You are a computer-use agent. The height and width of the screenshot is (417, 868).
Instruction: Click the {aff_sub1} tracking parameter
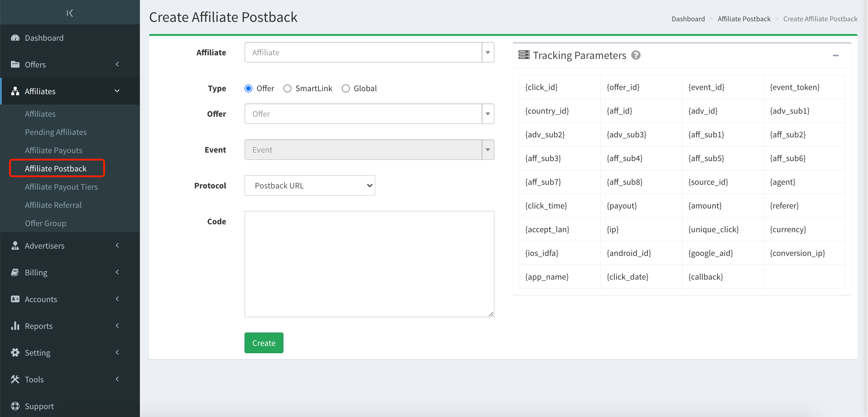pyautogui.click(x=706, y=134)
